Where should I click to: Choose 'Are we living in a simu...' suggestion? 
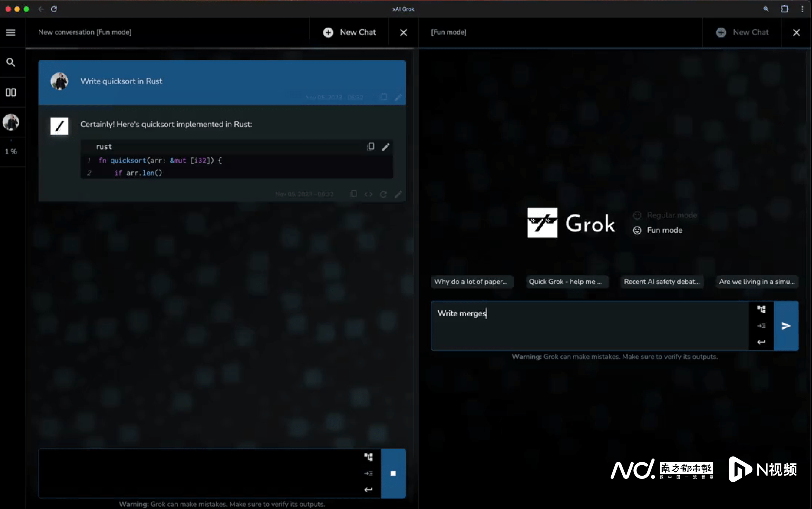click(756, 281)
